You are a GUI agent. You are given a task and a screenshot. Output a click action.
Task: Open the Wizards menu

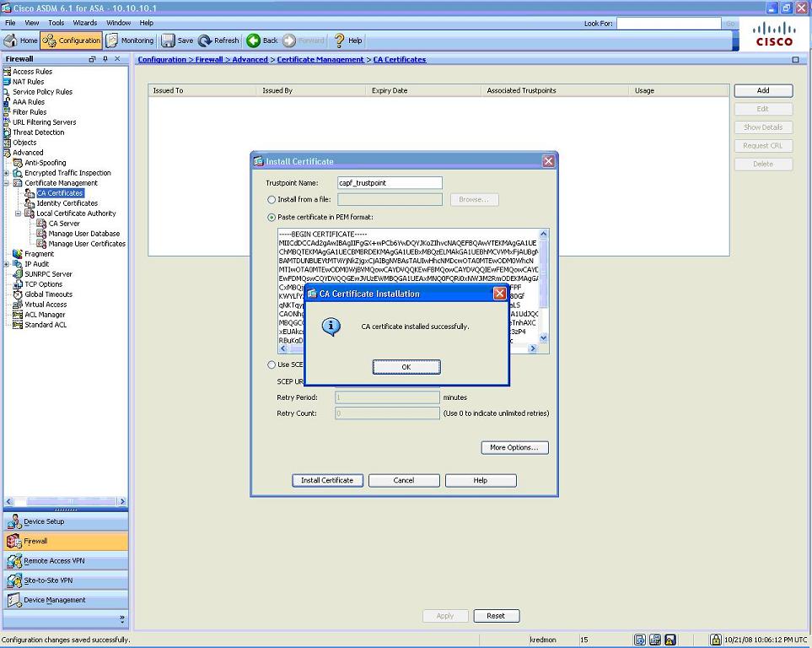point(85,23)
